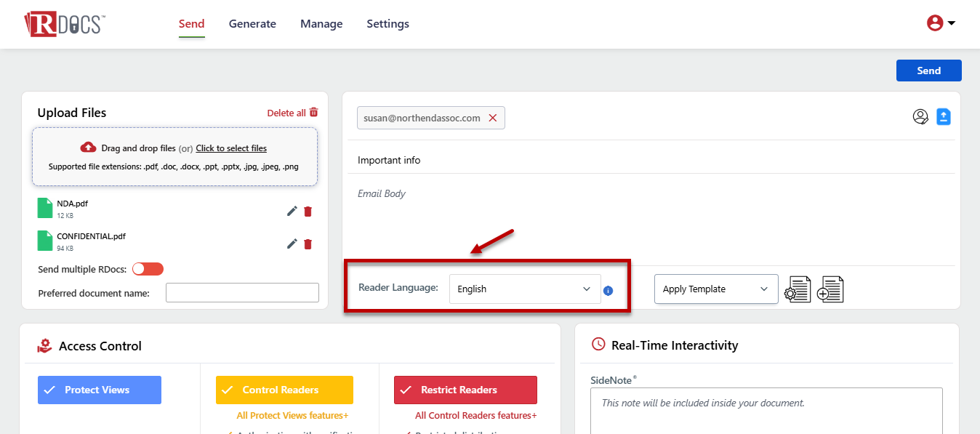The width and height of the screenshot is (980, 434).
Task: Click the edit pencil icon for NDA.pdf
Action: click(x=292, y=211)
